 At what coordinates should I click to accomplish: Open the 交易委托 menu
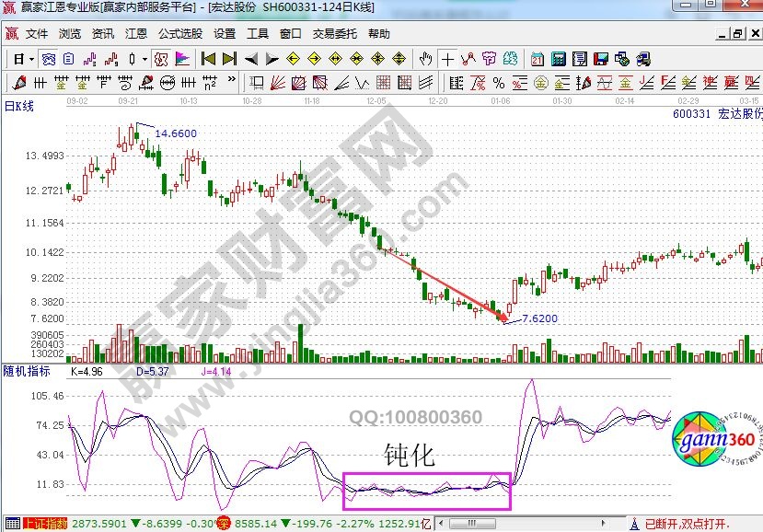click(334, 34)
